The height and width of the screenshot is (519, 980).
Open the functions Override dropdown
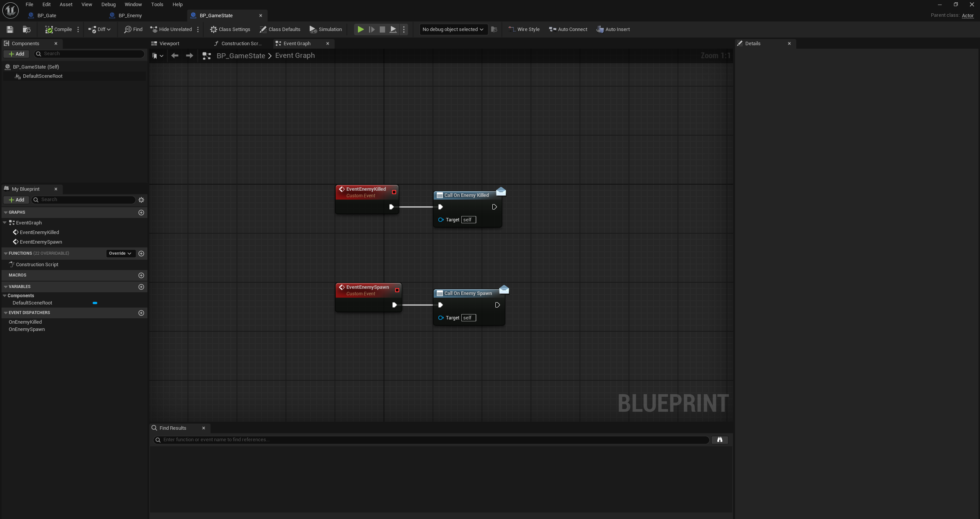(x=120, y=254)
